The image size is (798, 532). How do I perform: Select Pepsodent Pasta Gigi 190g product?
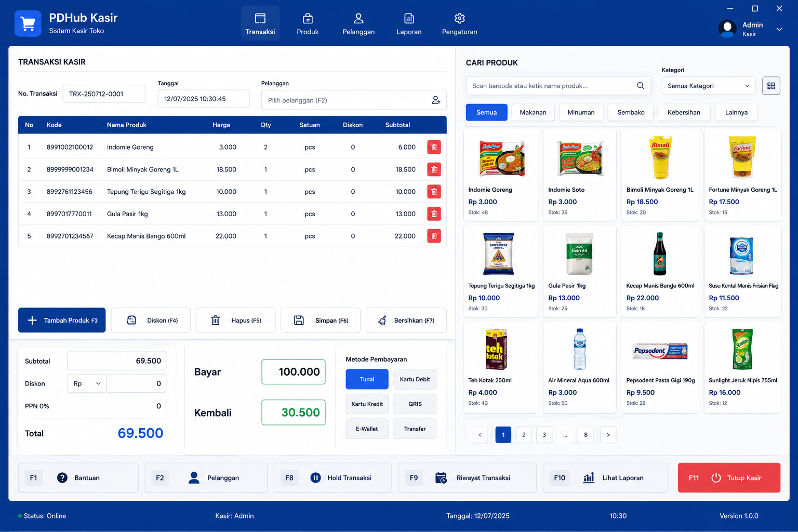[660, 367]
